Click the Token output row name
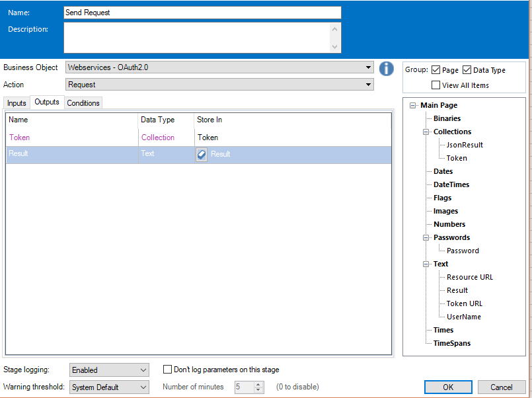The height and width of the screenshot is (398, 532). 19,138
